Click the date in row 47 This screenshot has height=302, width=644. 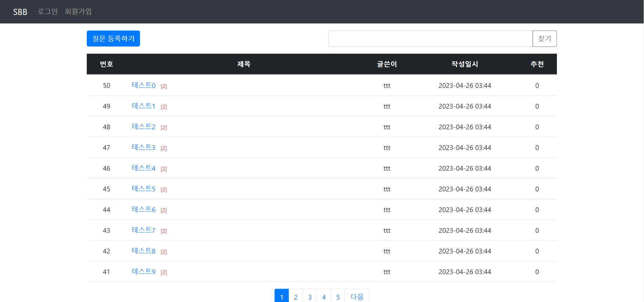tap(465, 148)
